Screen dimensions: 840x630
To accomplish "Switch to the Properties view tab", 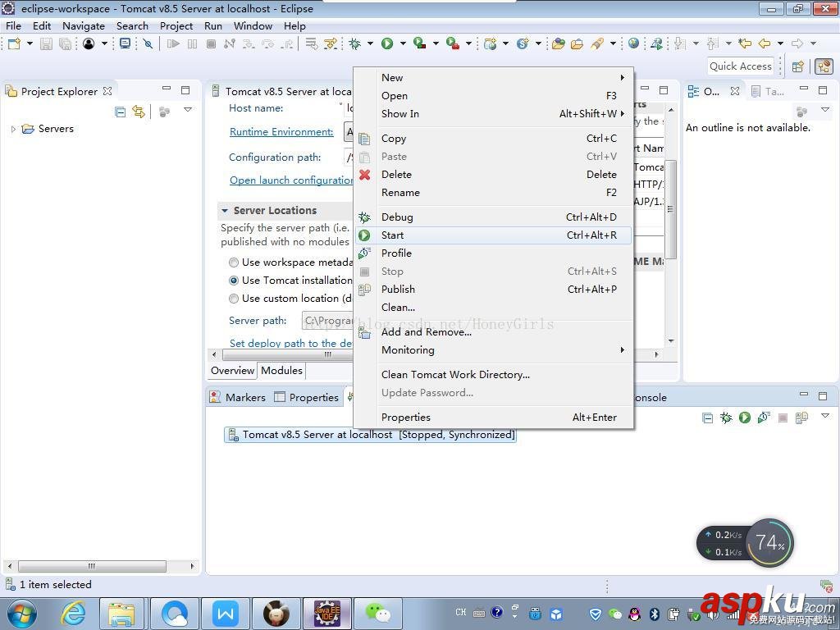I will [x=307, y=398].
